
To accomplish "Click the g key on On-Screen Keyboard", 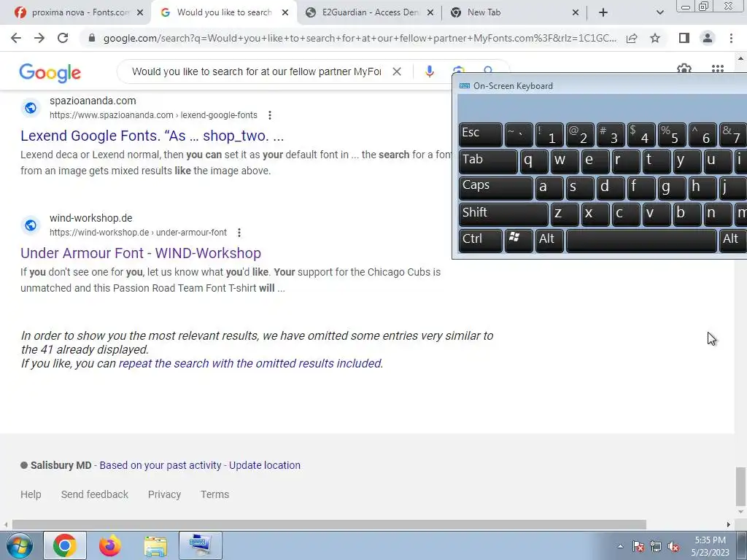I will (x=672, y=187).
